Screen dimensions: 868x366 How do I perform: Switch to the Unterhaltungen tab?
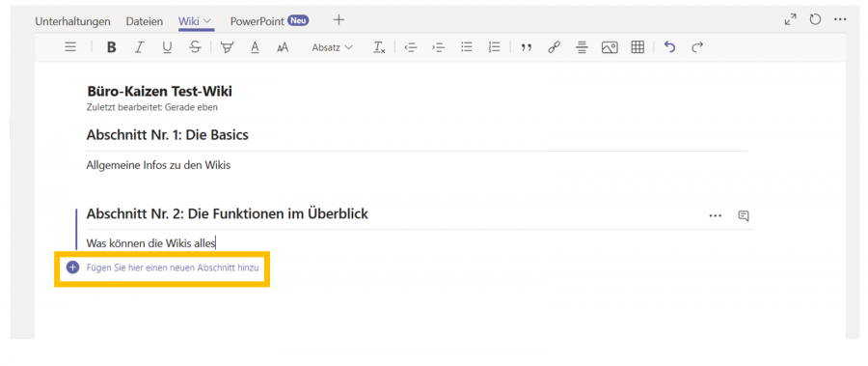[72, 21]
